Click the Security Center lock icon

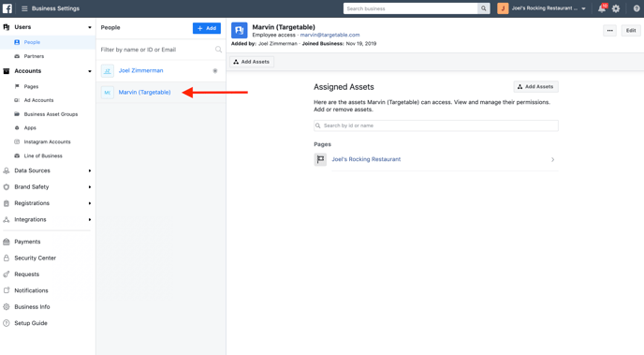click(x=7, y=258)
